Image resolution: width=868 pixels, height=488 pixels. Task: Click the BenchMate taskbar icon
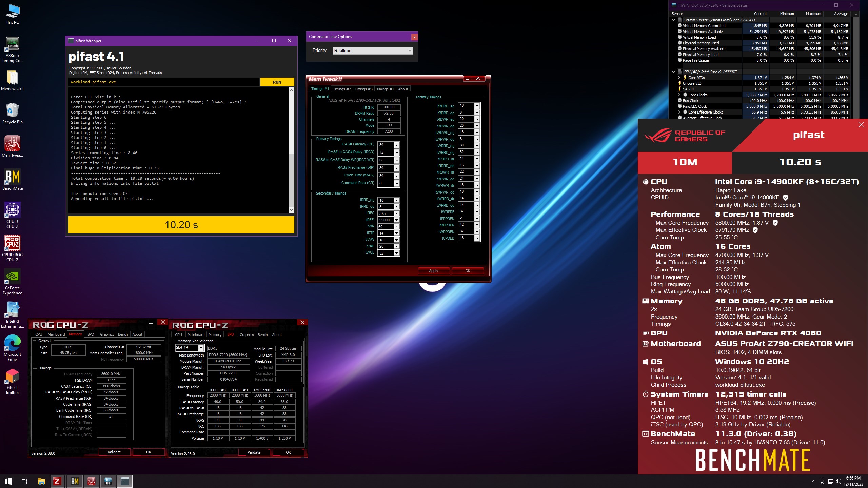(x=75, y=481)
